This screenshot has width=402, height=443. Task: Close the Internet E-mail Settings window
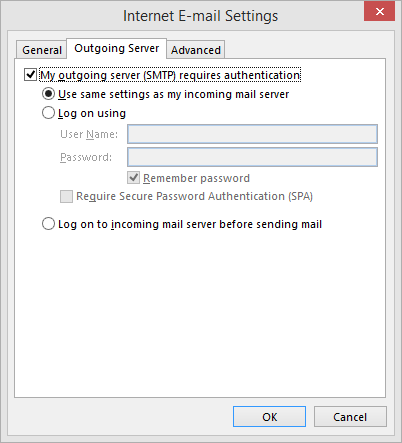click(x=379, y=12)
